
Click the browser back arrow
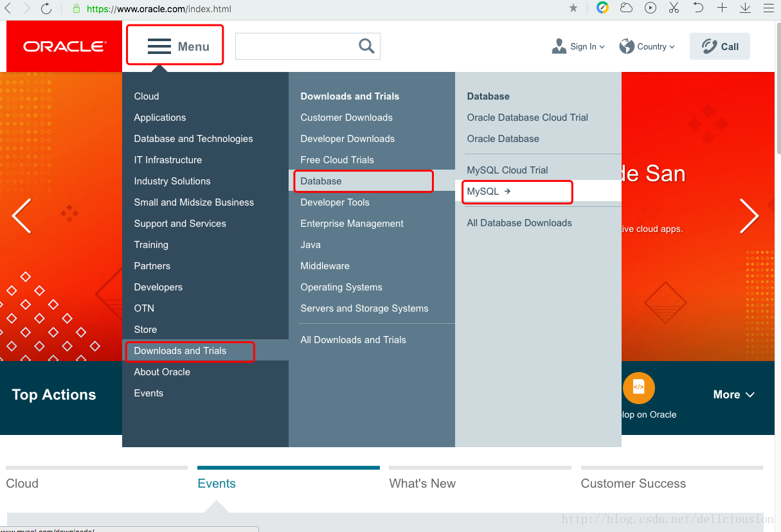(x=7, y=8)
